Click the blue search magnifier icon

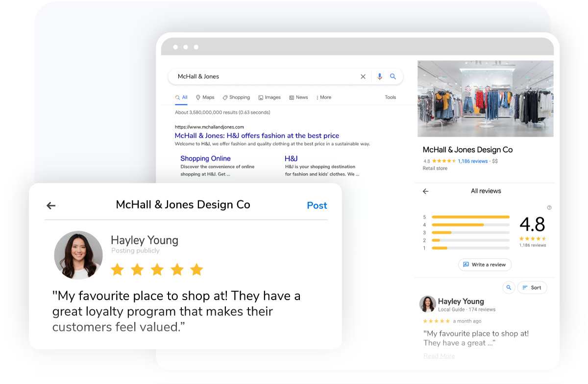(x=392, y=77)
